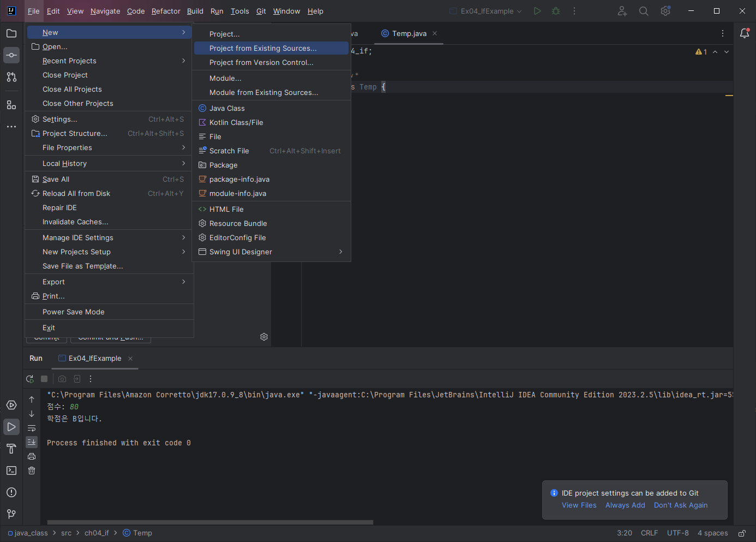756x542 pixels.
Task: Click the warning count indicator in editor
Action: (x=701, y=52)
